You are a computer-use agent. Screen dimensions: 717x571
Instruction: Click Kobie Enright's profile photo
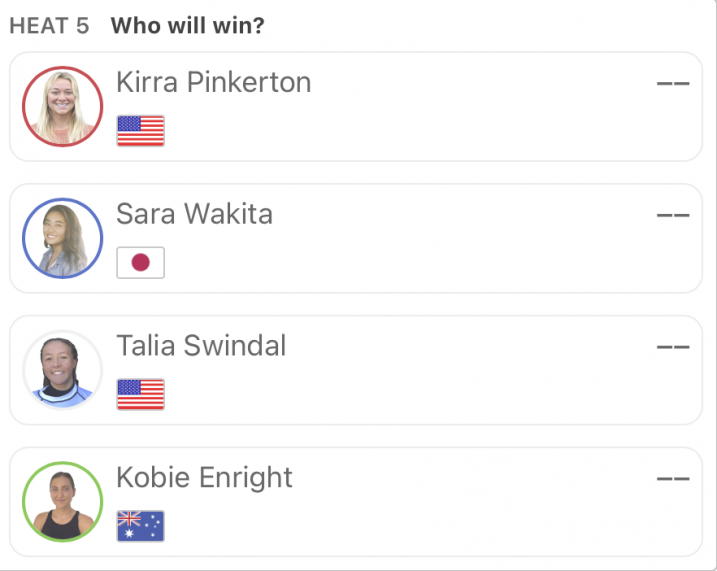[63, 502]
